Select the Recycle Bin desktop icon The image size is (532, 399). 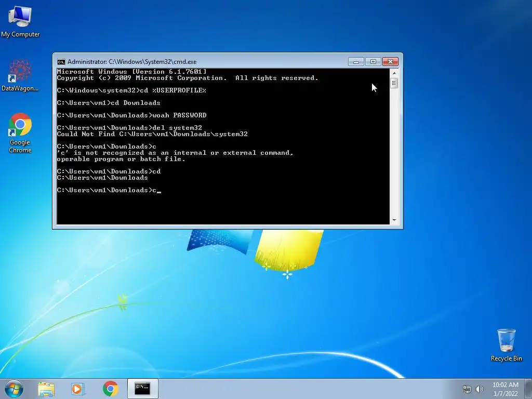point(506,345)
